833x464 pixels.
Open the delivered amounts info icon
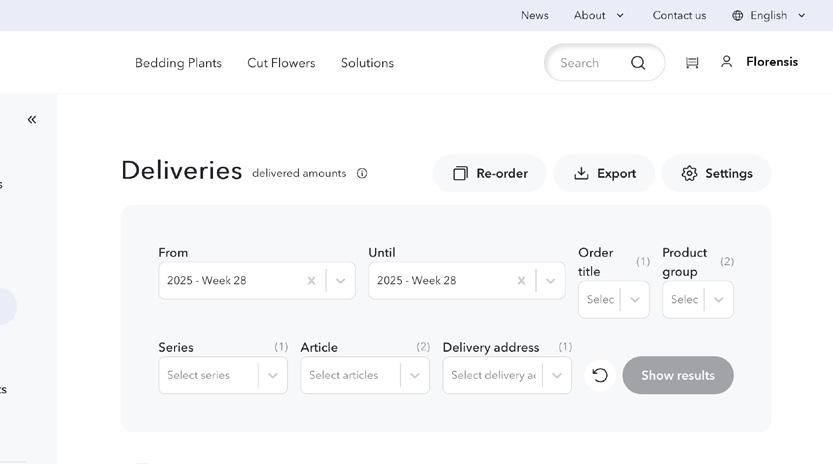(362, 173)
